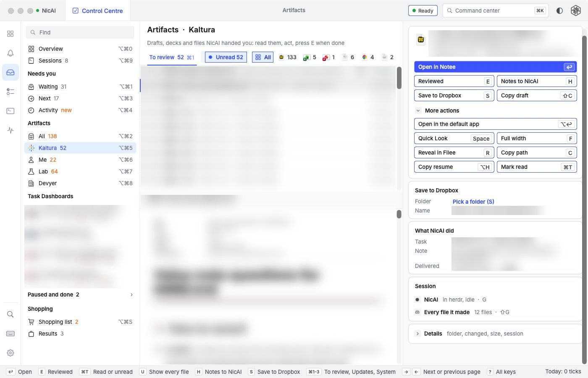Filter by presentation file type showing 1
This screenshot has width=588, height=378.
pyautogui.click(x=328, y=57)
